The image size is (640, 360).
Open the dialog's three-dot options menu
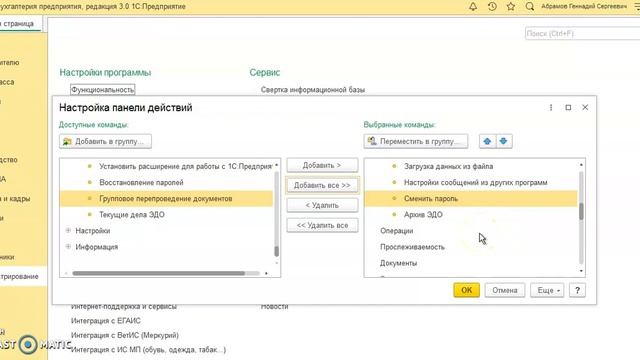coord(551,107)
